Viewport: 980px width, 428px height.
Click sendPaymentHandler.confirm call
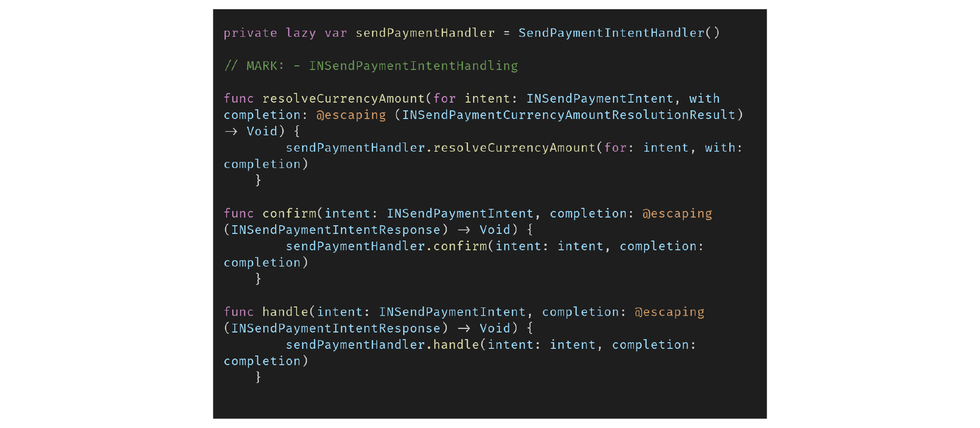[386, 246]
